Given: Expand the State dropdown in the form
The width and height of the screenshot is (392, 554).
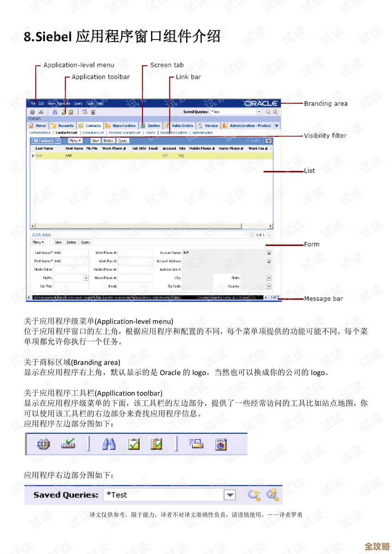Looking at the screenshot, I should pyautogui.click(x=269, y=278).
